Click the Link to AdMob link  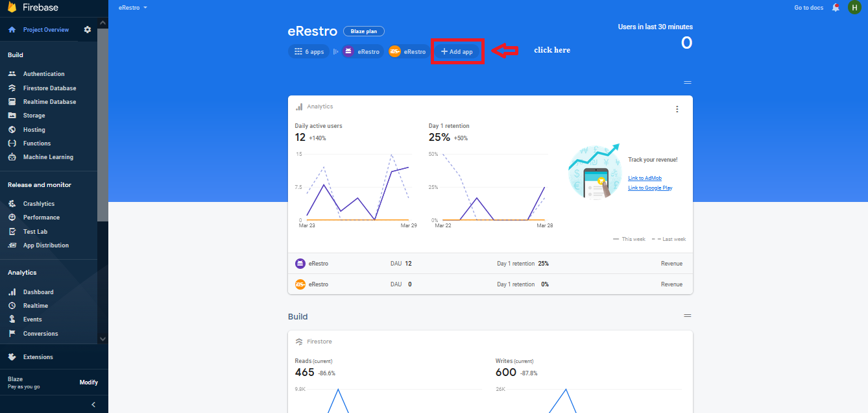(644, 178)
